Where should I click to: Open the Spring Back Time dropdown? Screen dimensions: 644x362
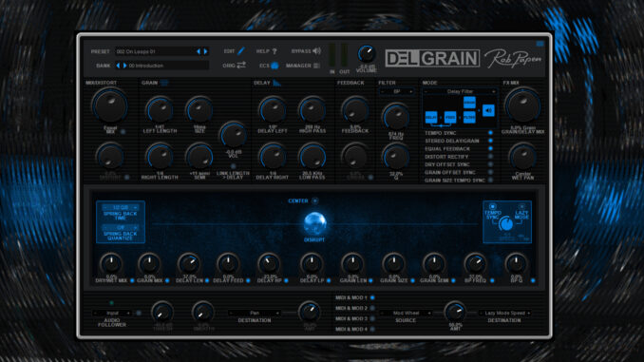click(x=121, y=207)
